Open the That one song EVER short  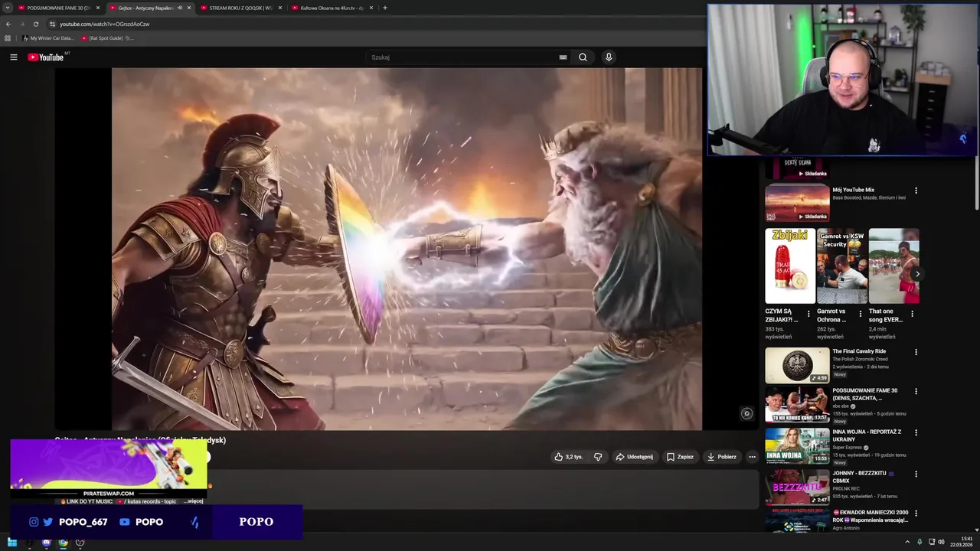point(893,266)
